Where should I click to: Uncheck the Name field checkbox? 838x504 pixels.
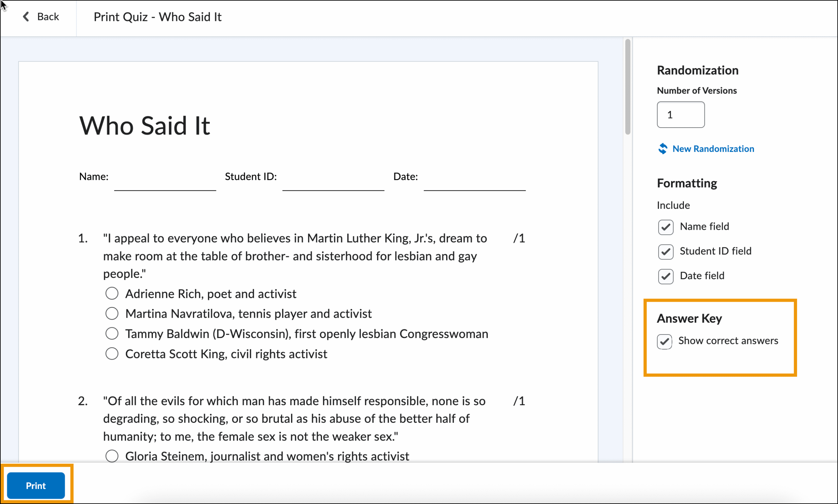pyautogui.click(x=665, y=227)
